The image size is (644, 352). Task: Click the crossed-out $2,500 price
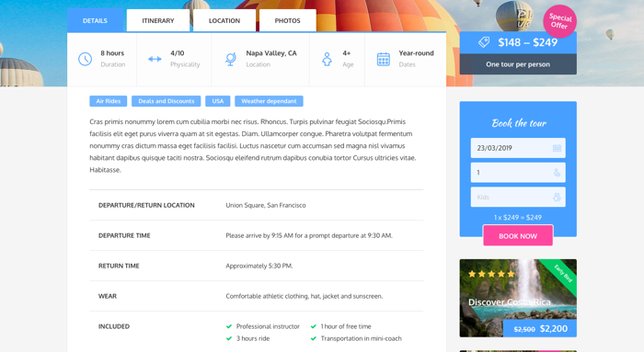point(524,329)
